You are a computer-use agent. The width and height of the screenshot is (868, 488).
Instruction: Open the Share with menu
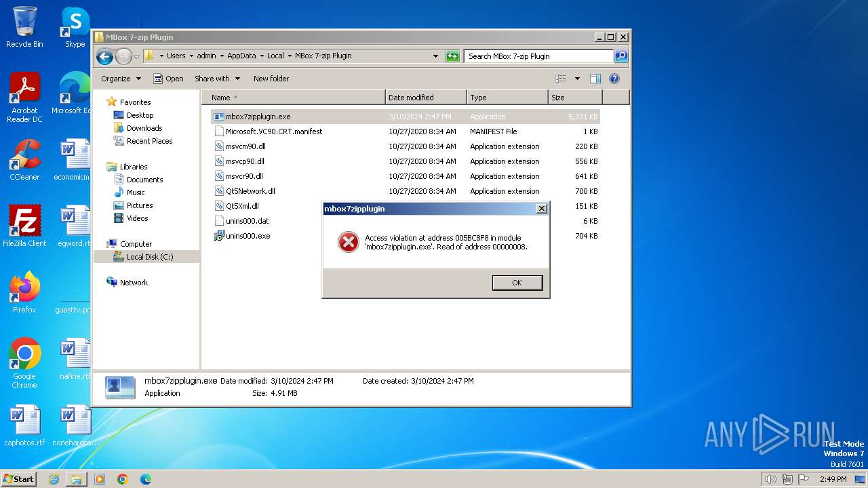click(x=217, y=79)
